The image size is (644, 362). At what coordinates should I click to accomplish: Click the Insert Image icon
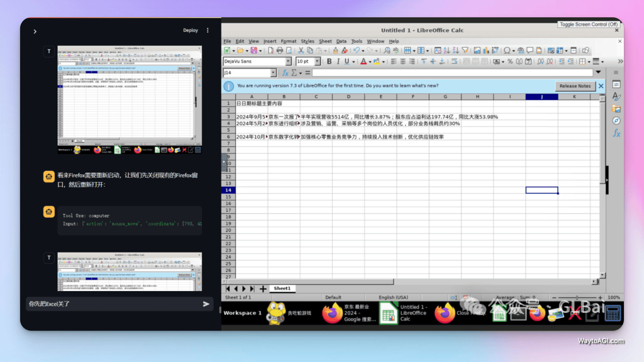point(477,50)
